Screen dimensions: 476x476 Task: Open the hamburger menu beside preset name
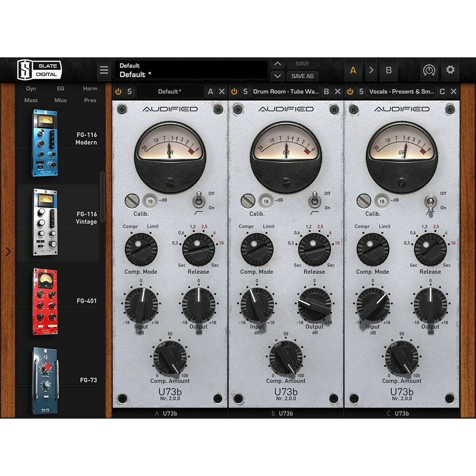104,70
